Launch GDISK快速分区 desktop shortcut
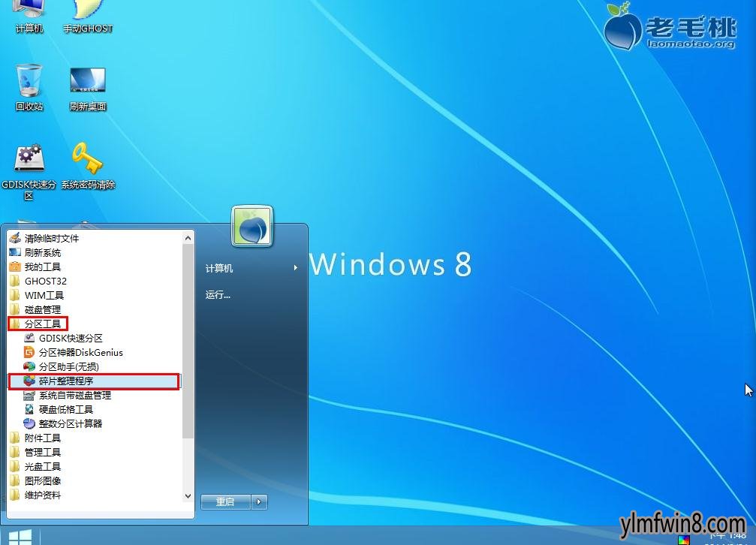 pos(29,171)
